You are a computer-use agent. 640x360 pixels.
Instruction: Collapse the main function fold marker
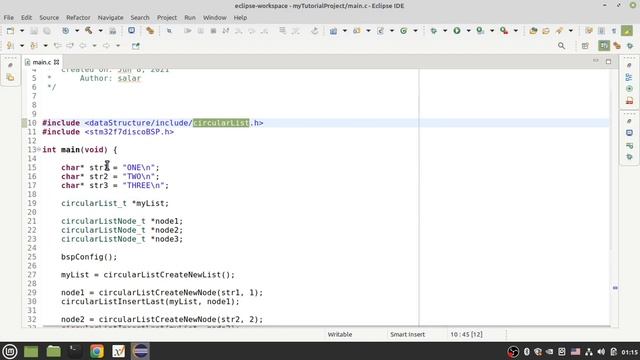click(x=39, y=149)
